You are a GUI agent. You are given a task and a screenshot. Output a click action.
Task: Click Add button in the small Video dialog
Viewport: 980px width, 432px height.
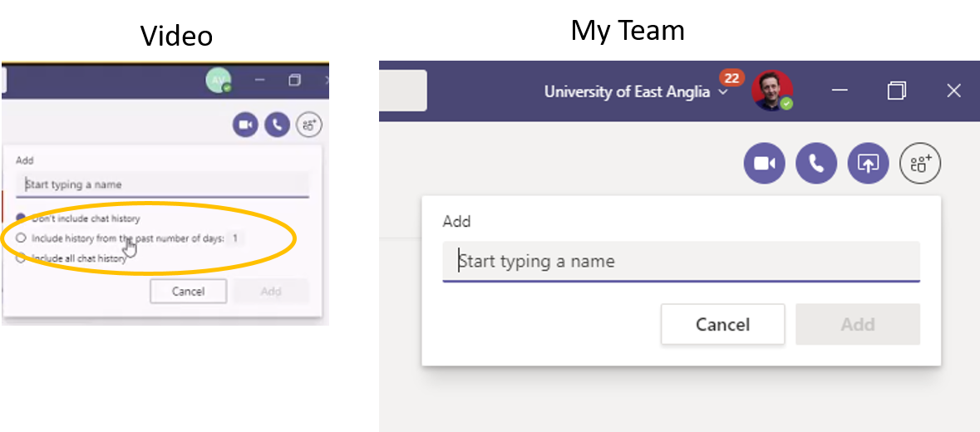pyautogui.click(x=271, y=292)
